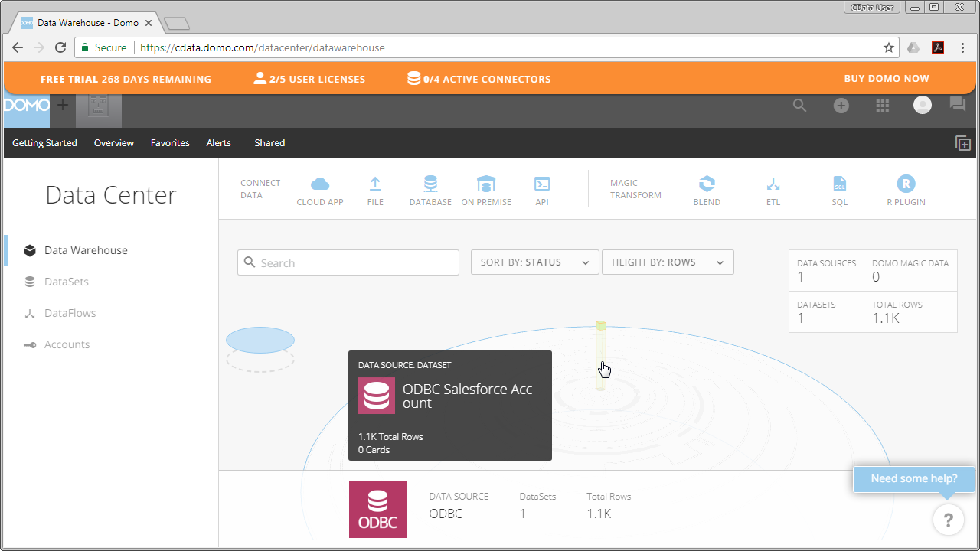Select the Cloud App connector icon
Image resolution: width=980 pixels, height=551 pixels.
pyautogui.click(x=319, y=184)
